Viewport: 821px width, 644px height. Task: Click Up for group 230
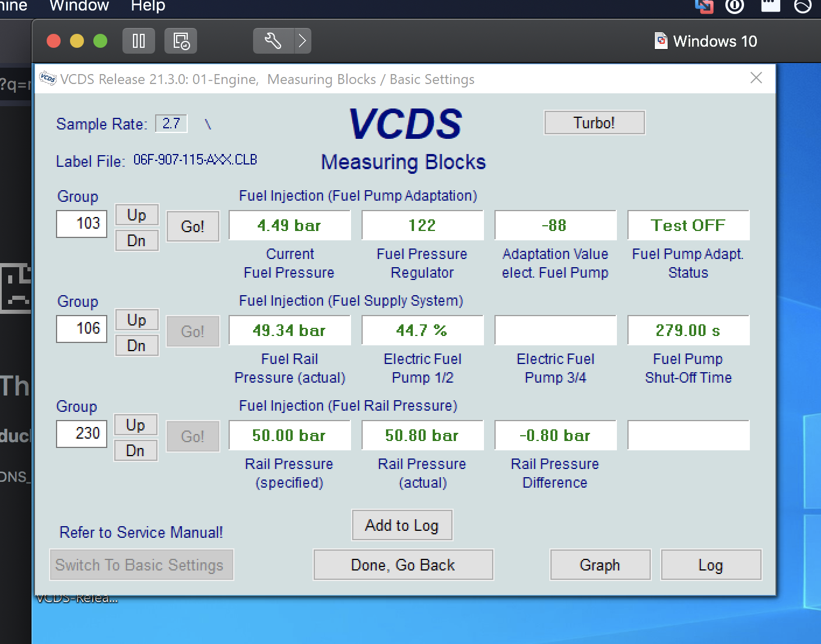pyautogui.click(x=136, y=425)
